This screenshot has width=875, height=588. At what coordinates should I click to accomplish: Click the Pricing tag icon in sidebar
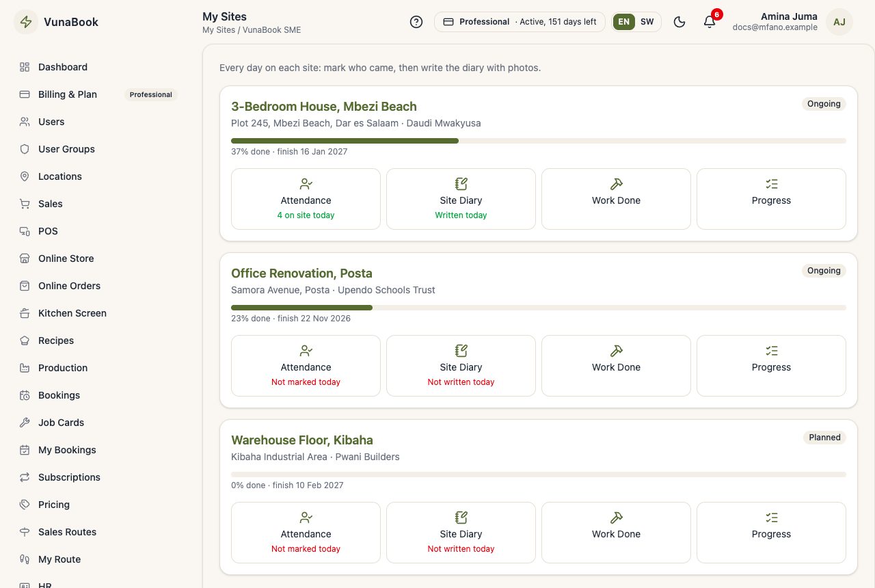(25, 505)
